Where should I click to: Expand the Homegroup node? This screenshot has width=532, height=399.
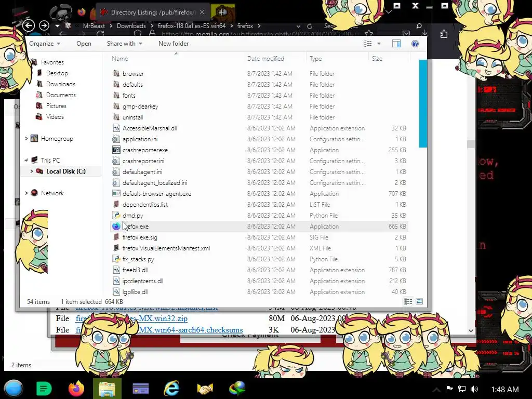(x=26, y=138)
